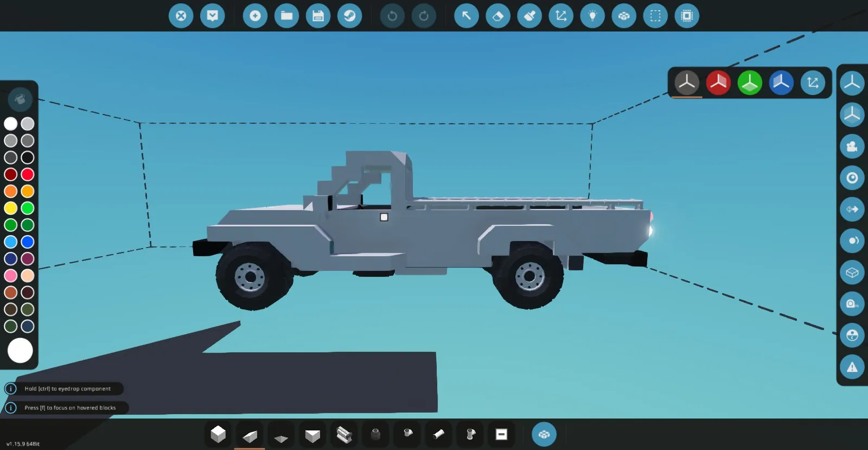Screen dimensions: 868x450
Task: Expand the dropdown chevron menu icon at top
Action: click(x=213, y=16)
